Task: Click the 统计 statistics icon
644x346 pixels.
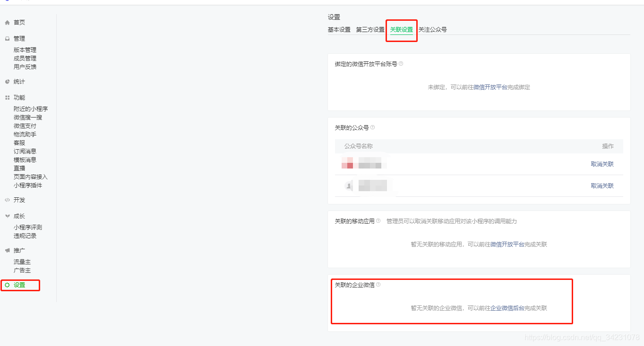Action: (7, 81)
